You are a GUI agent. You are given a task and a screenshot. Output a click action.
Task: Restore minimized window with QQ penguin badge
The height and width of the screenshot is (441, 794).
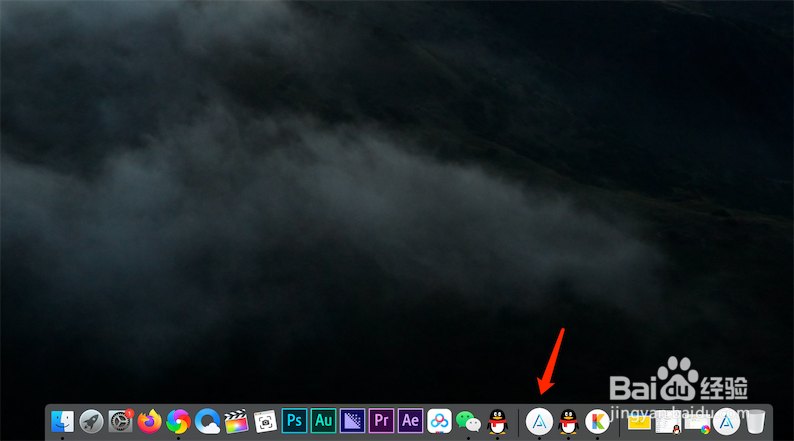668,423
